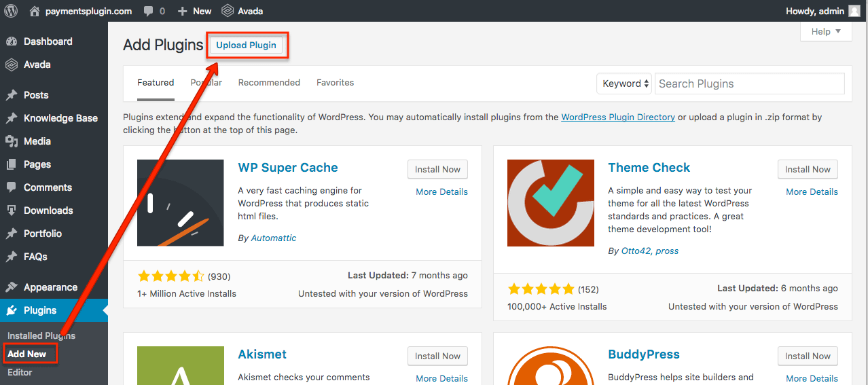Image resolution: width=868 pixels, height=385 pixels.
Task: Click the Avada diamond icon in sidebar
Action: coord(12,65)
